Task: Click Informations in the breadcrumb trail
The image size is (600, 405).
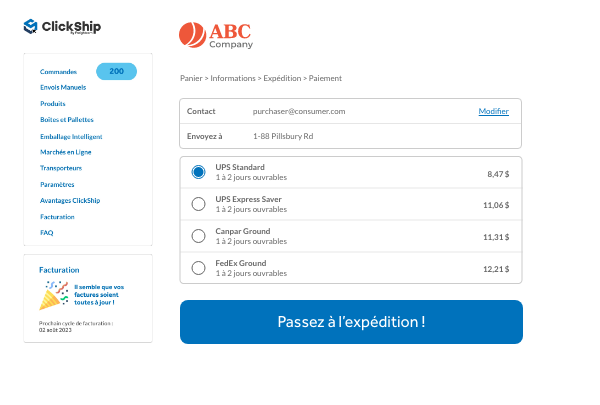Action: (233, 78)
